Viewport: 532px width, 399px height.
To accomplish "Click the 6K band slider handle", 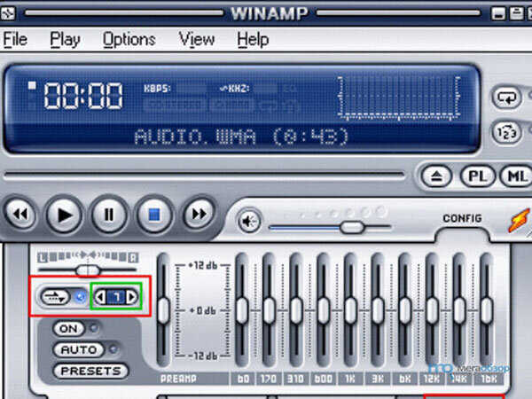I will tap(405, 310).
